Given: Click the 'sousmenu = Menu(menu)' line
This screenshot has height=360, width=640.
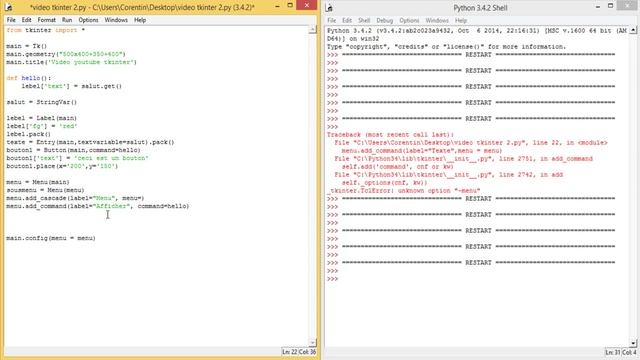Looking at the screenshot, I should point(45,190).
